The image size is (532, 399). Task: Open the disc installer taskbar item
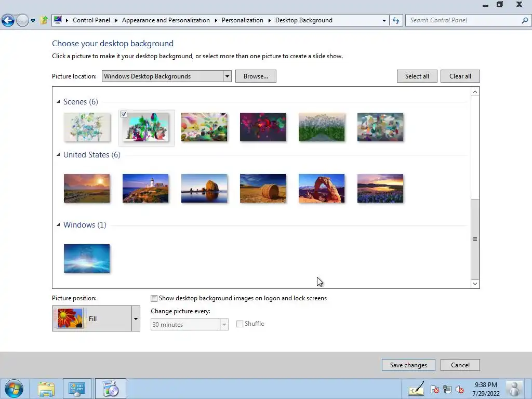pos(110,389)
